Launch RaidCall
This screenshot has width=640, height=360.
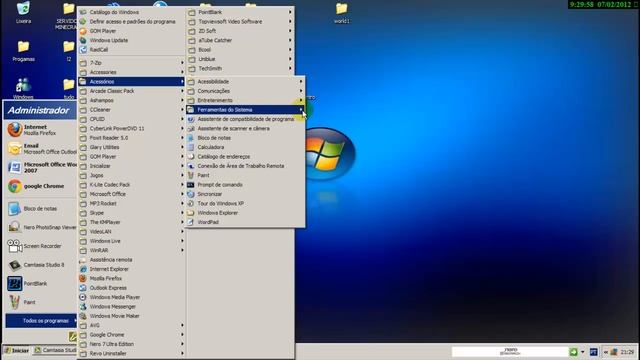point(131,50)
